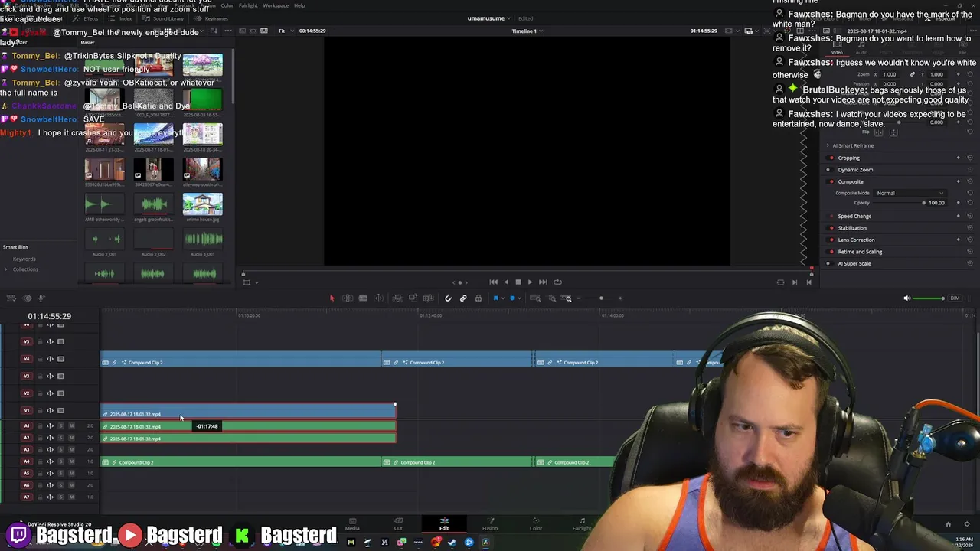Open the Composite Mode Normal dropdown
The width and height of the screenshot is (980, 551).
tap(910, 193)
